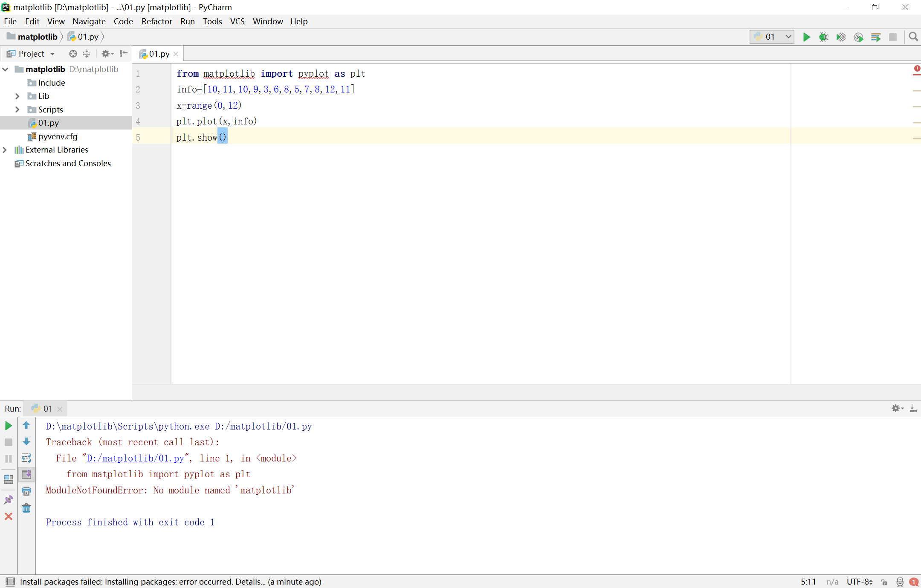
Task: Select the Include folder
Action: pyautogui.click(x=46, y=83)
